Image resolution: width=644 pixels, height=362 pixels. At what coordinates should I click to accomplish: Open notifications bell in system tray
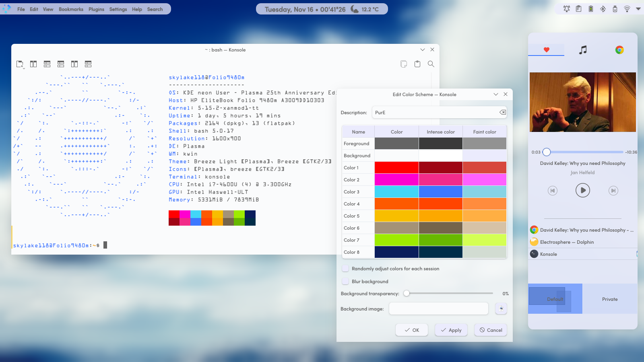(x=567, y=9)
